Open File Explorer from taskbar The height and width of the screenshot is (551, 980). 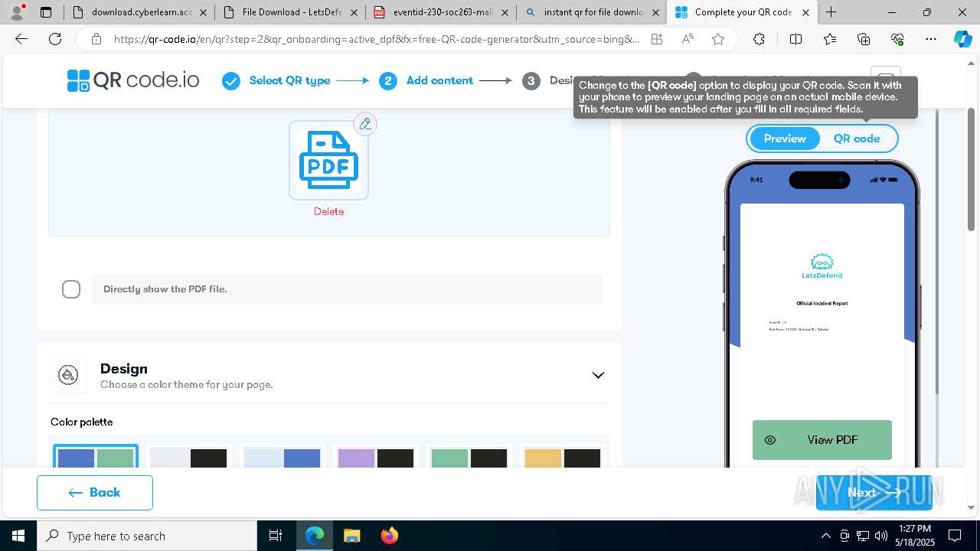click(x=351, y=536)
